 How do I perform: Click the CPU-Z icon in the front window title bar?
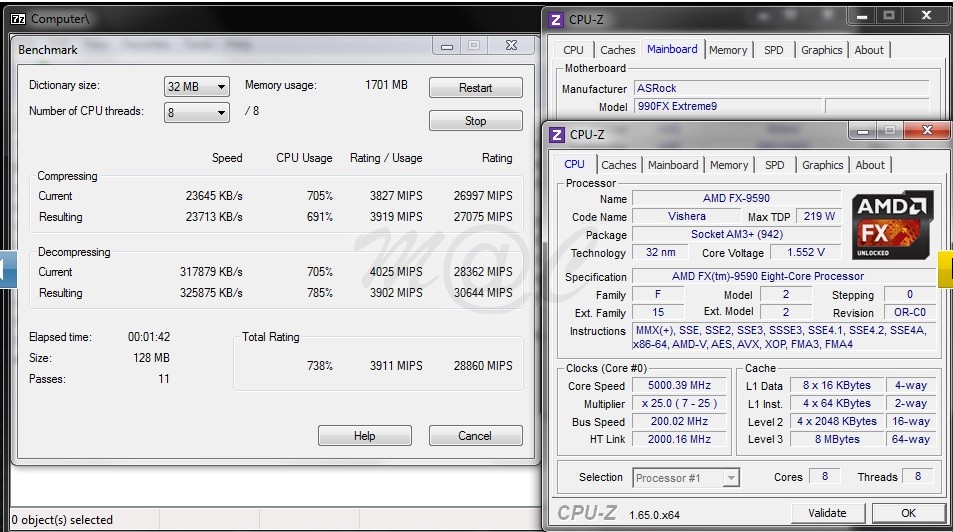[x=556, y=134]
